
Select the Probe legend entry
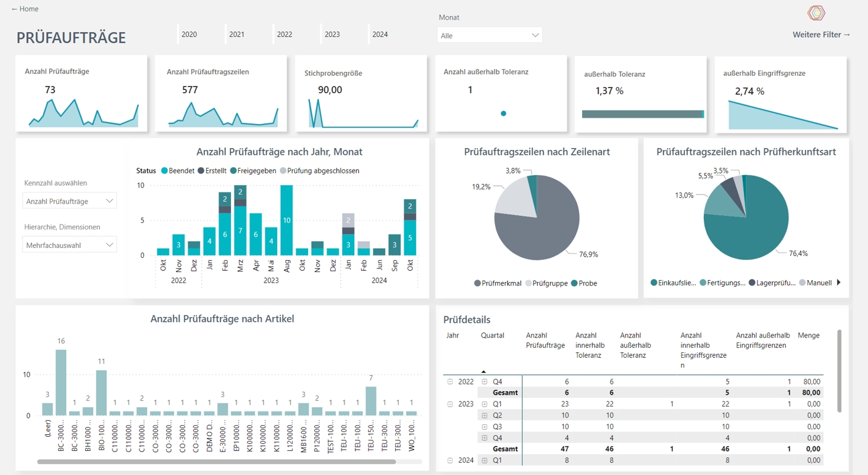pos(584,283)
